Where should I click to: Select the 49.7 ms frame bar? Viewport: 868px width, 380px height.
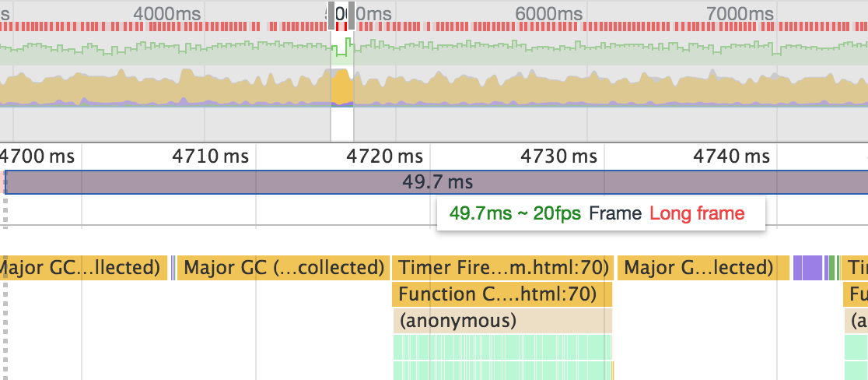click(437, 182)
